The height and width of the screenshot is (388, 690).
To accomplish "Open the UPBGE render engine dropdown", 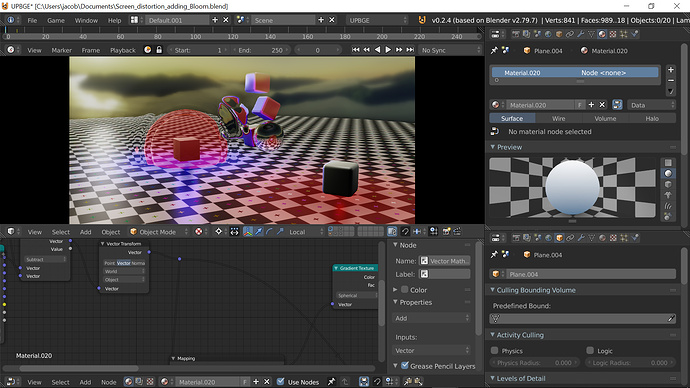I will pyautogui.click(x=377, y=20).
